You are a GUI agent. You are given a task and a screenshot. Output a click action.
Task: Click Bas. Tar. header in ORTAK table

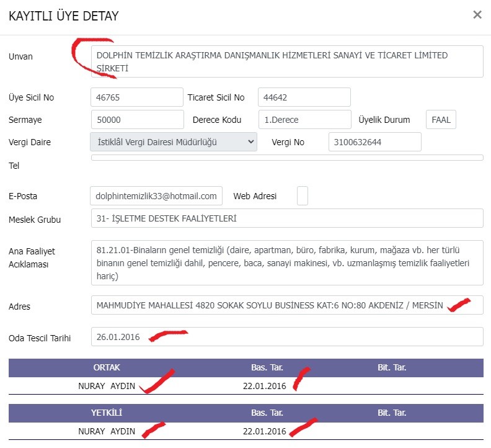pyautogui.click(x=267, y=367)
